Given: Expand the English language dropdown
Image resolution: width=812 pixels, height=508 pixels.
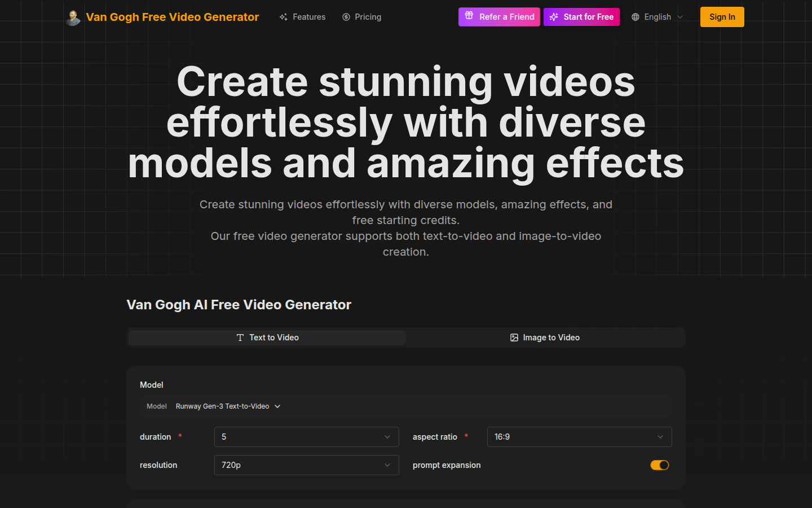Looking at the screenshot, I should [x=657, y=17].
